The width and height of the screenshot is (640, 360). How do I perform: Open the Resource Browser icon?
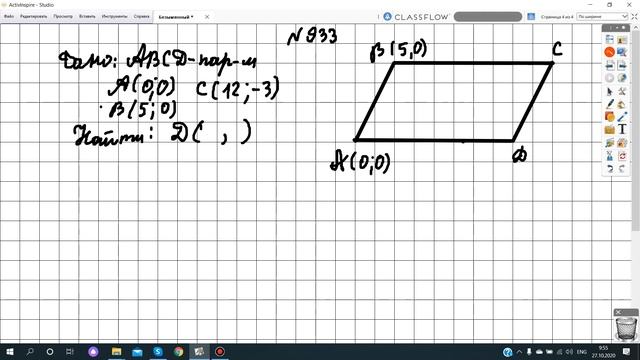coord(622,143)
